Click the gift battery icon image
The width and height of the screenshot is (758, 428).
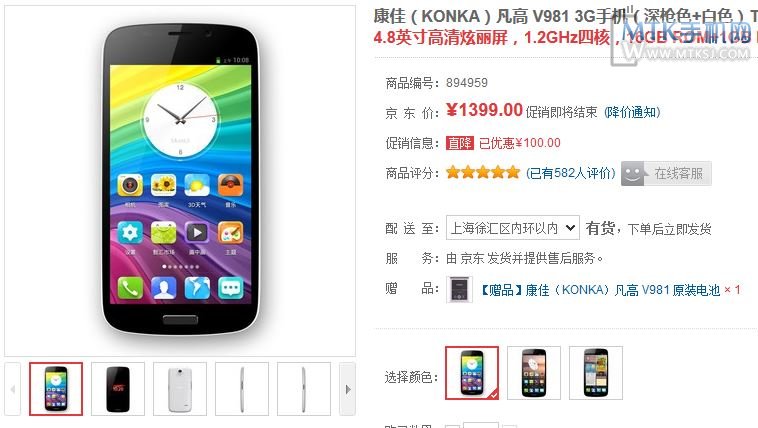pos(459,289)
